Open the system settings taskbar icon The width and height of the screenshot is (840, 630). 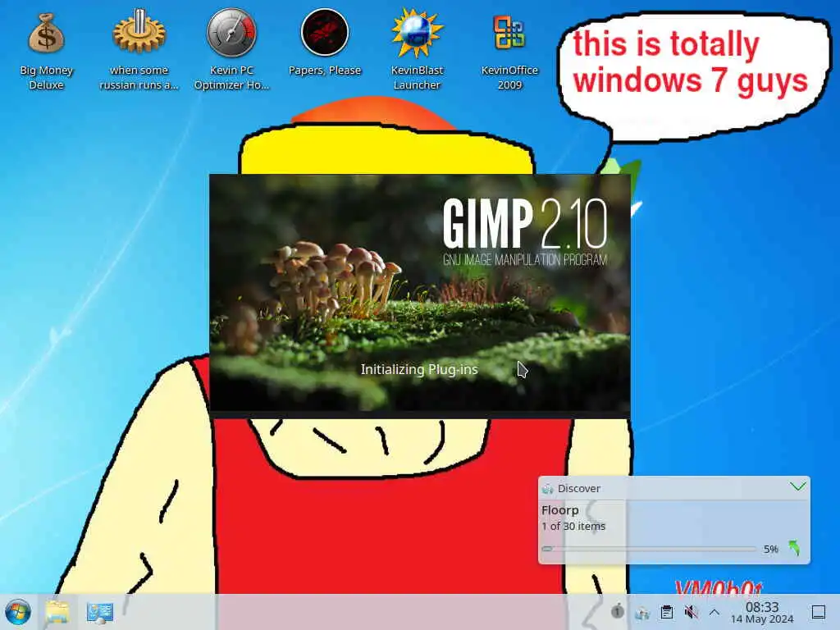tap(99, 612)
